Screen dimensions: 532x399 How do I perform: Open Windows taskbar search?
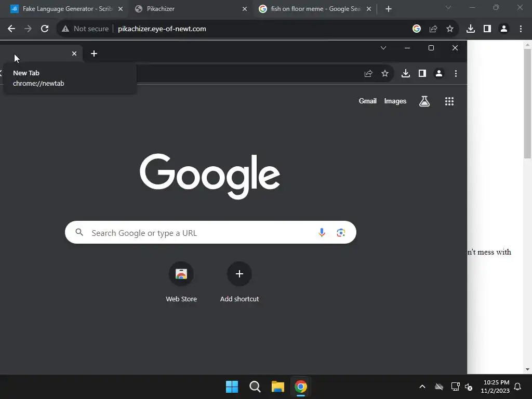coord(255,387)
